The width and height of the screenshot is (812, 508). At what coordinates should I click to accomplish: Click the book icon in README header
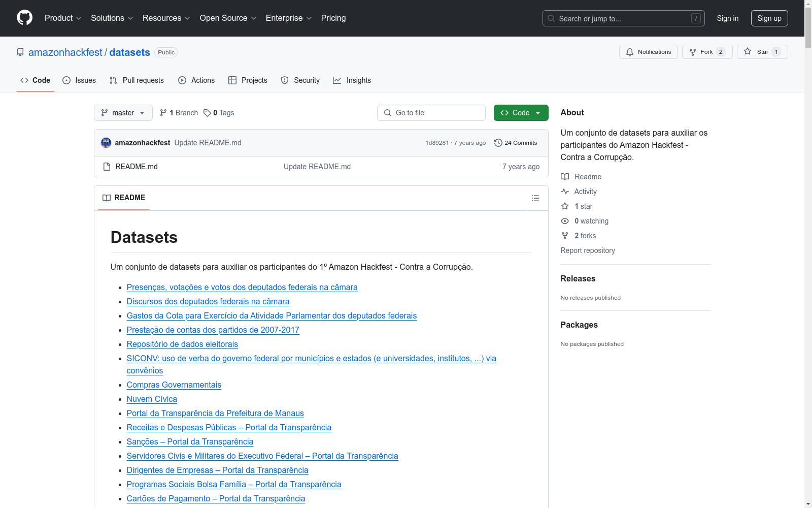(x=107, y=198)
